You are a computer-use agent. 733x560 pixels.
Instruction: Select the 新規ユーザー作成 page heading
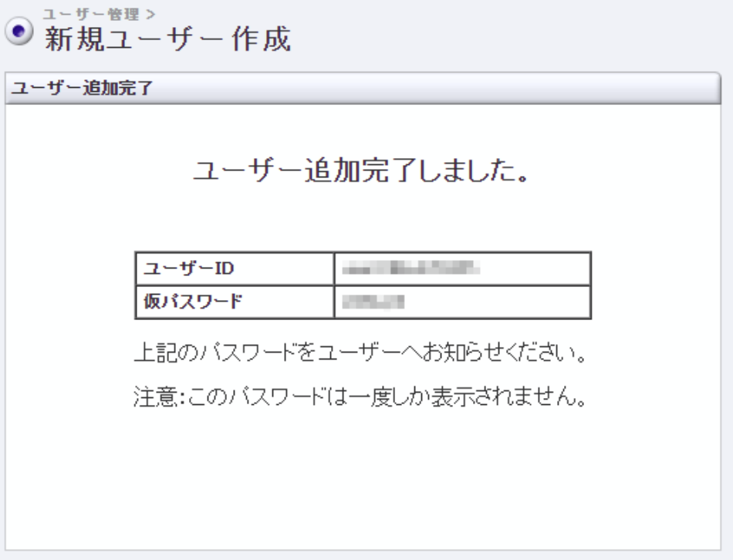point(168,39)
